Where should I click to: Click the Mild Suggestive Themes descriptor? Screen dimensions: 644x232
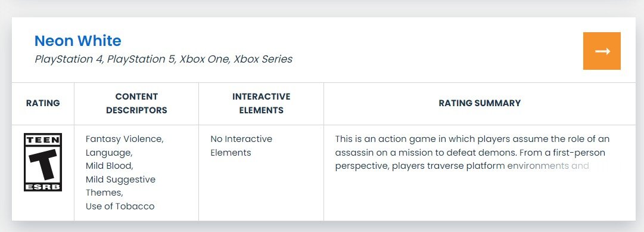coord(121,186)
